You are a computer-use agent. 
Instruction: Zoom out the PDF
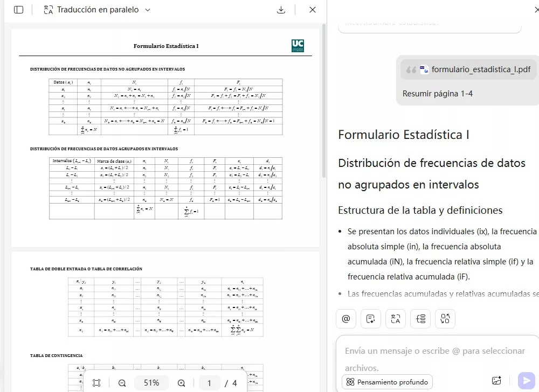pyautogui.click(x=122, y=383)
